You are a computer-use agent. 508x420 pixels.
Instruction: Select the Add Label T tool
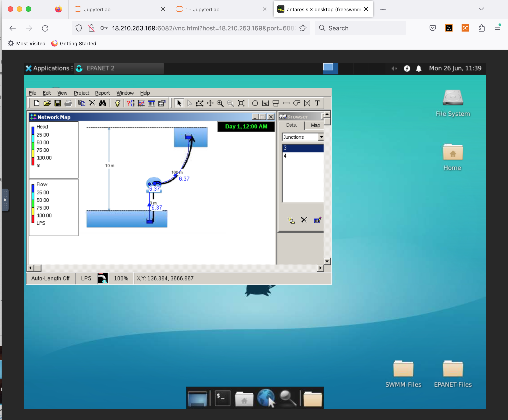317,103
